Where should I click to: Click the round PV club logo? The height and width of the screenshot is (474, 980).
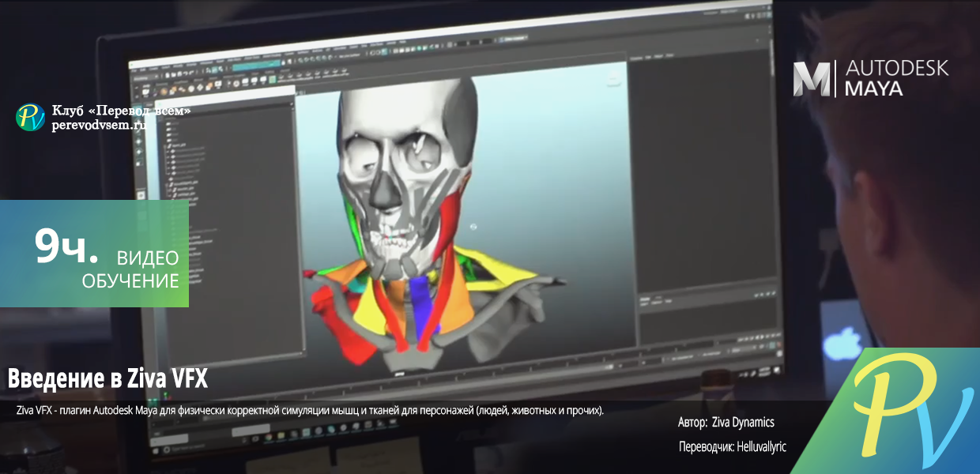(x=31, y=117)
